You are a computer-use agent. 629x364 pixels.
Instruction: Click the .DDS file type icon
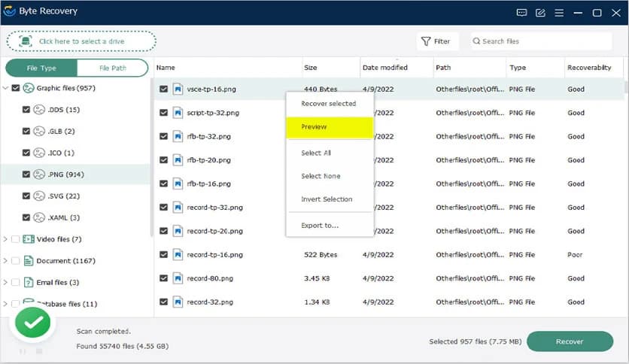[39, 110]
